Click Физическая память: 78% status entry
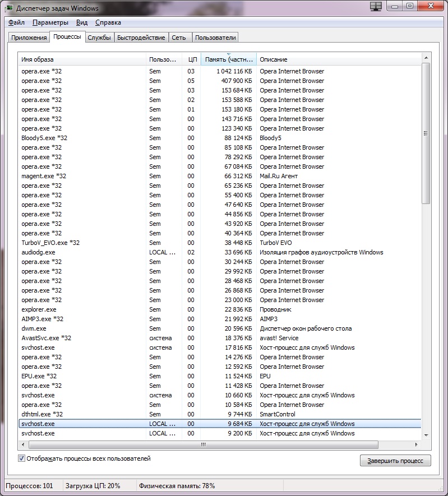Image resolution: width=448 pixels, height=496 pixels. 177,486
